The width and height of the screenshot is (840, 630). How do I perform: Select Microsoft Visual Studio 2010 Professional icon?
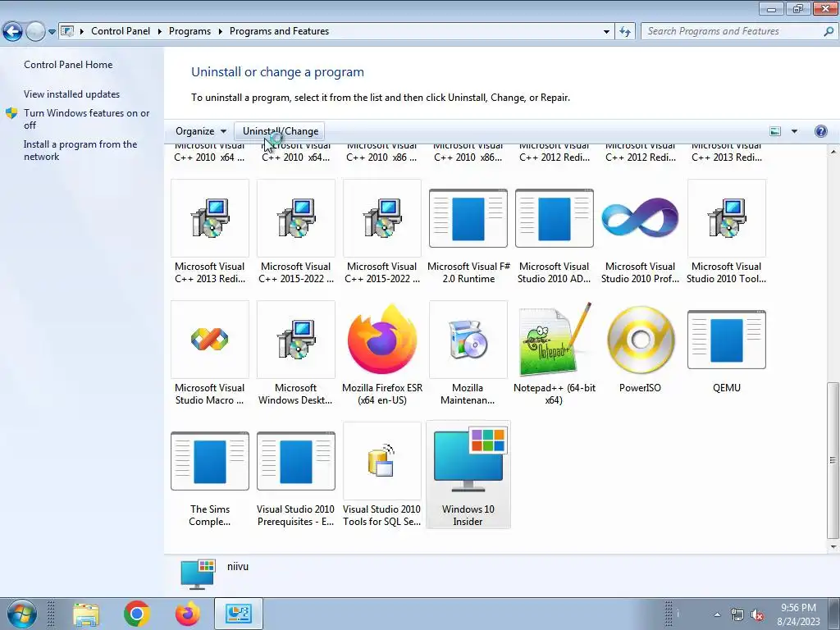coord(640,217)
